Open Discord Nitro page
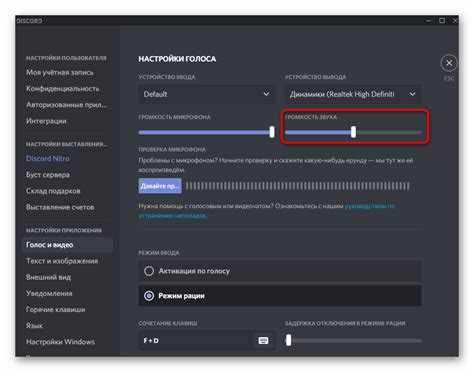 (48, 158)
